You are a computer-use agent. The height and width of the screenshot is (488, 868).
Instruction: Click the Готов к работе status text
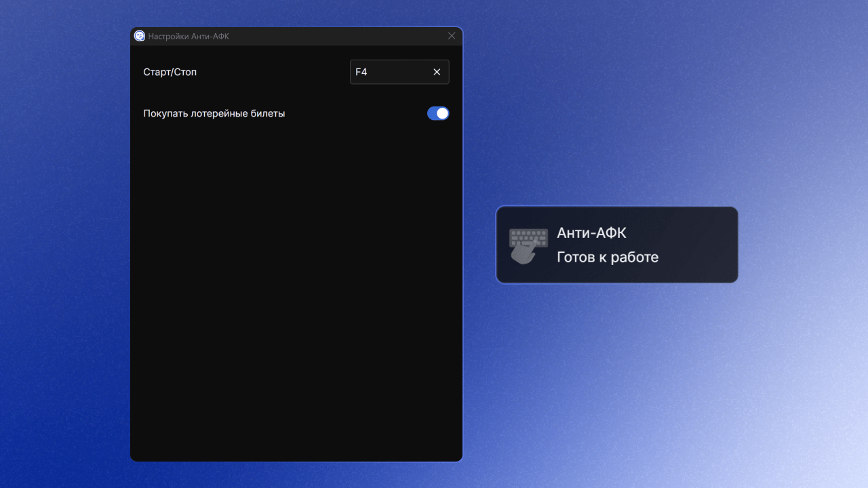coord(608,257)
